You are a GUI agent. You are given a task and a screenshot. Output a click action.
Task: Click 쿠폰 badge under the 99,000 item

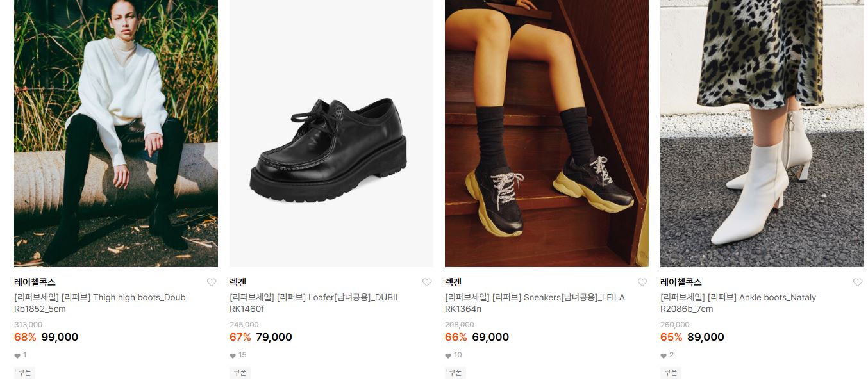pyautogui.click(x=24, y=373)
